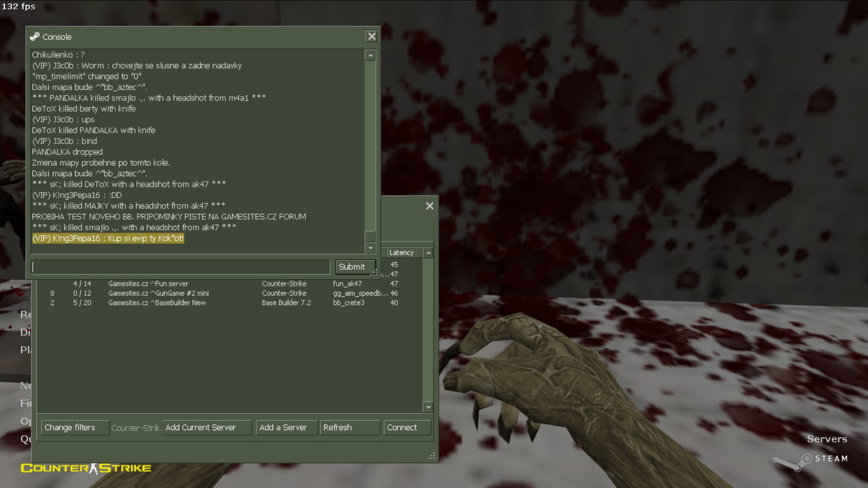Sort servers by Latency column

(x=404, y=253)
